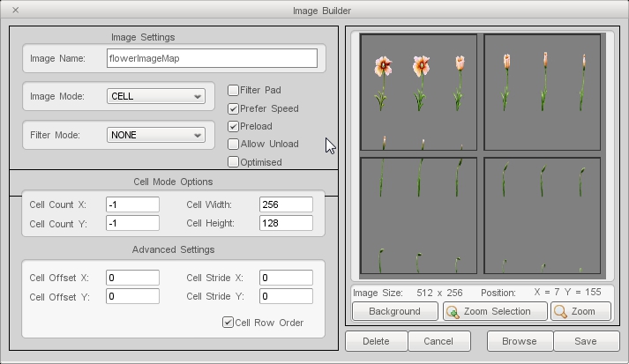Enable the Filter Pad checkbox

(233, 90)
